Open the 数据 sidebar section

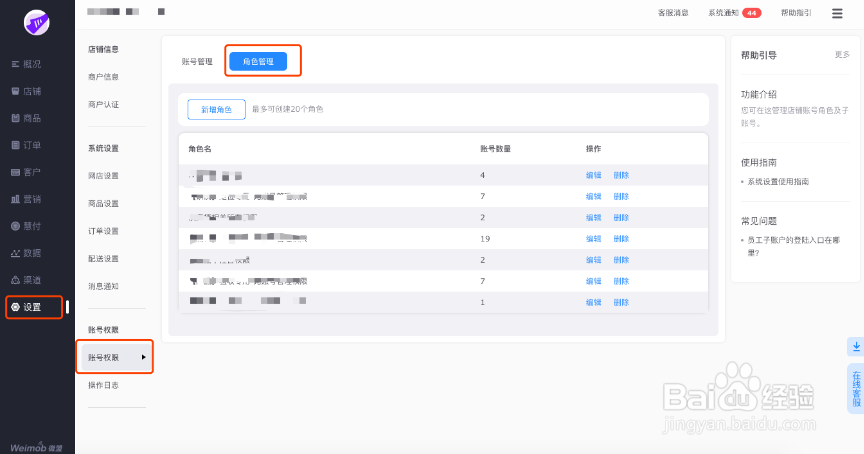[26, 253]
